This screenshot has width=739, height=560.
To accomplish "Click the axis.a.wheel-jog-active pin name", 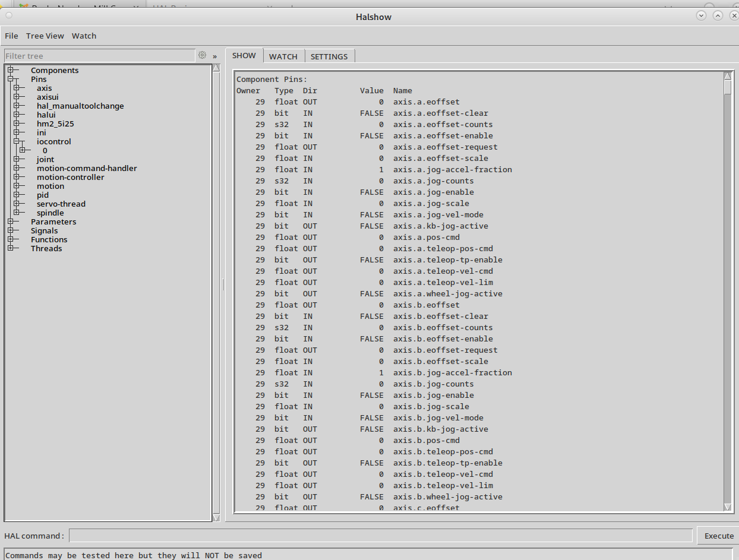I will pos(448,293).
